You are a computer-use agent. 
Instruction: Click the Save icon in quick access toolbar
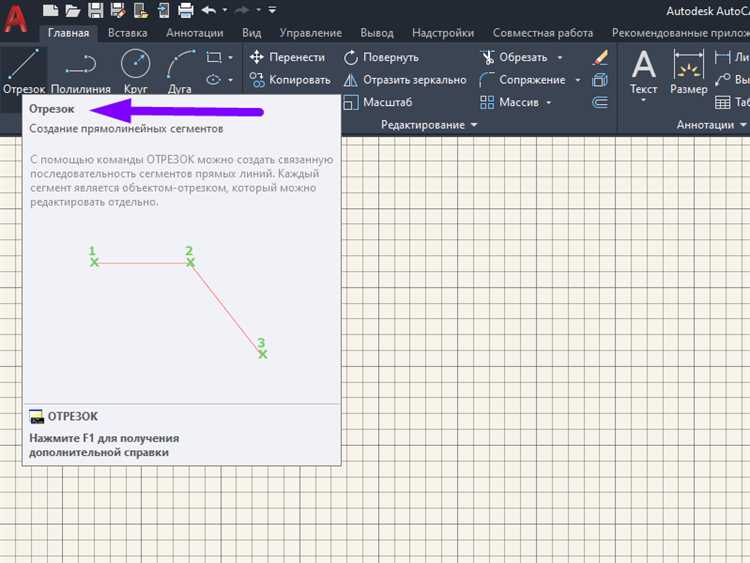[x=95, y=11]
